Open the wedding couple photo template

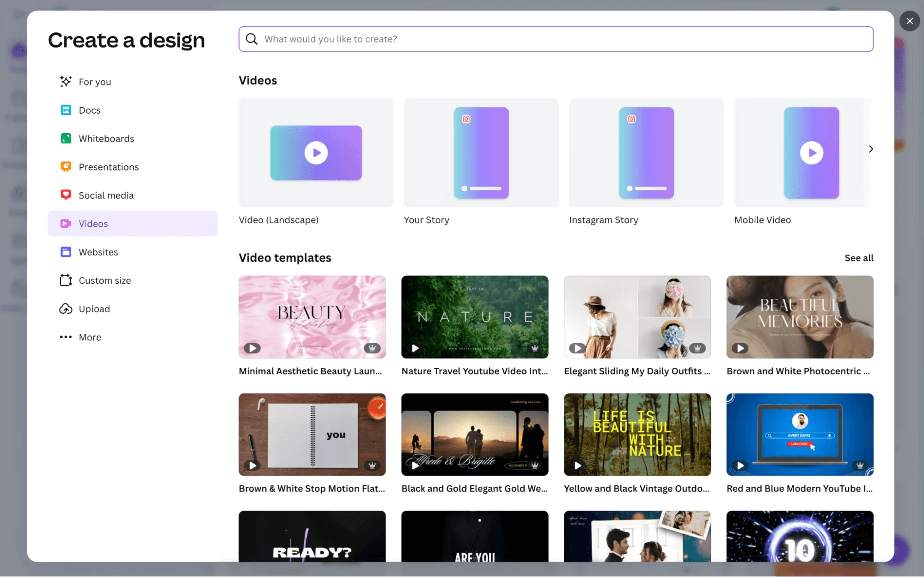[637, 536]
